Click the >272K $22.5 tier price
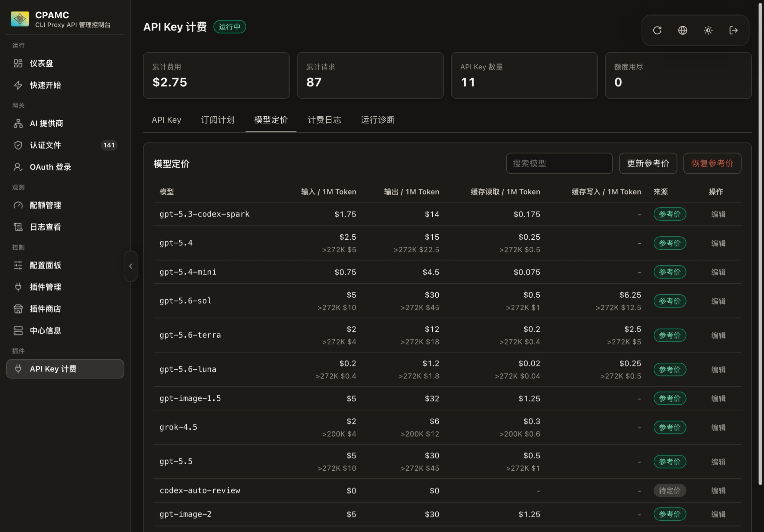Image resolution: width=764 pixels, height=532 pixels. tap(416, 250)
